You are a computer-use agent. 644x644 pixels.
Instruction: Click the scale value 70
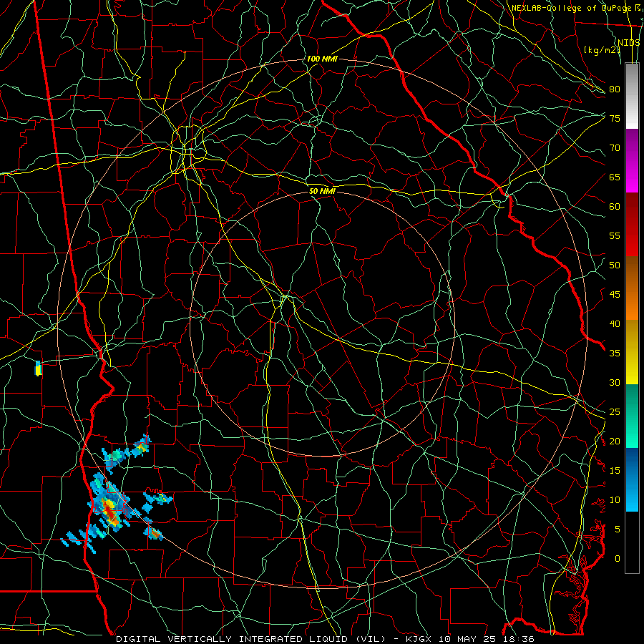pos(615,148)
